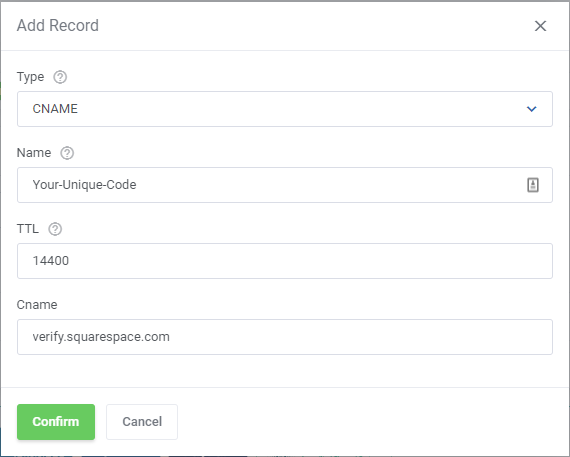Focus the TTL field showing 14400
This screenshot has width=570, height=457.
(285, 261)
